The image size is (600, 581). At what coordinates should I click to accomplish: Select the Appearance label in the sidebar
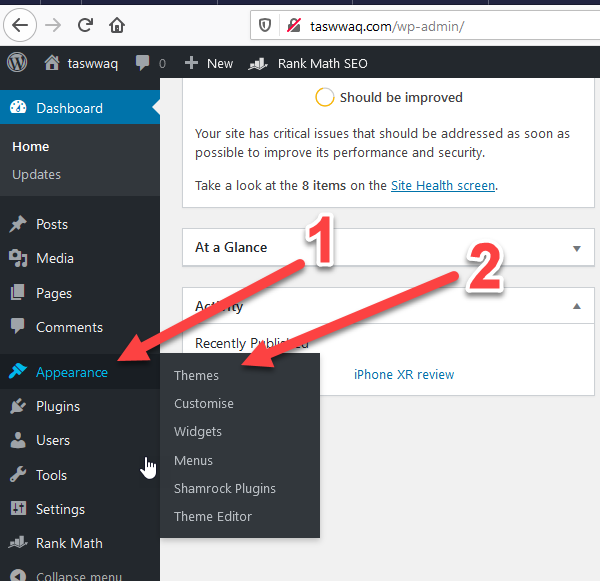coord(72,372)
